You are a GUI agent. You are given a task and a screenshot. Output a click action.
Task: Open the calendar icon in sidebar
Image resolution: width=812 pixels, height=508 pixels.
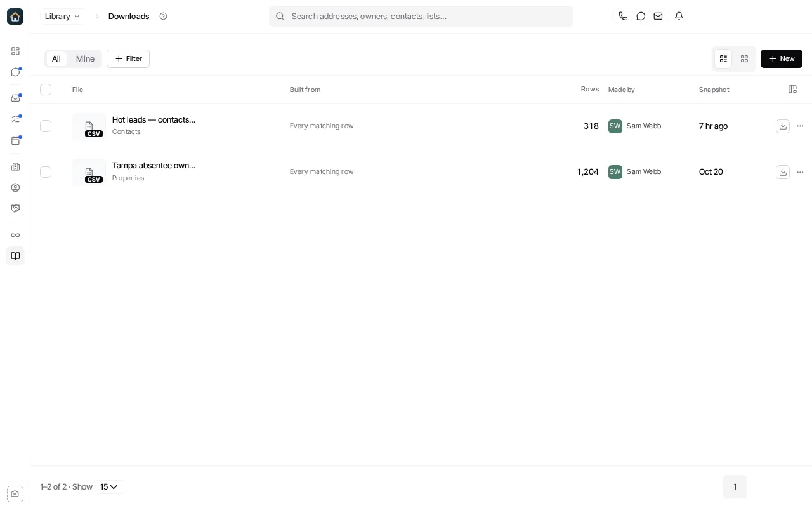pyautogui.click(x=15, y=140)
